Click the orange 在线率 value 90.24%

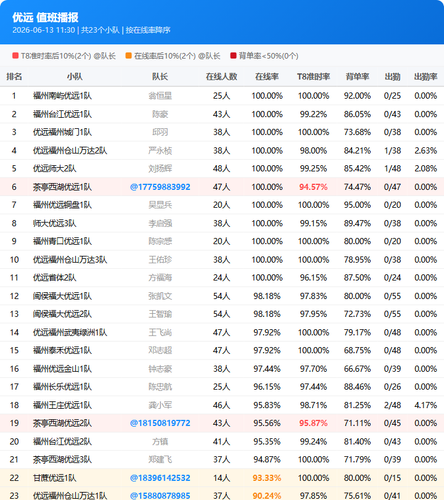[x=267, y=496]
